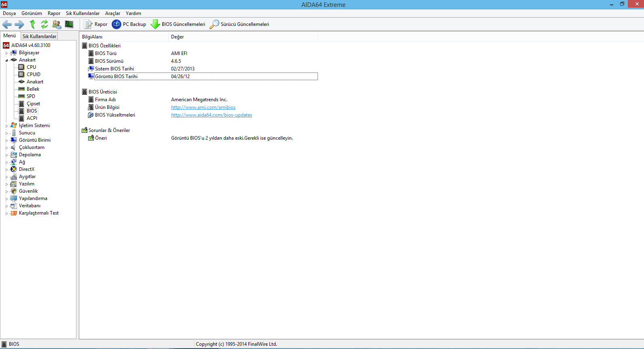Click the two-people toolbar icon

click(x=57, y=24)
